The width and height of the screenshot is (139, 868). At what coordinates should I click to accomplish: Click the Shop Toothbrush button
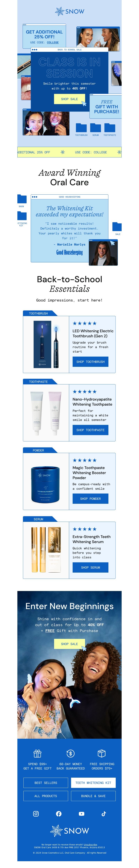pyautogui.click(x=91, y=362)
